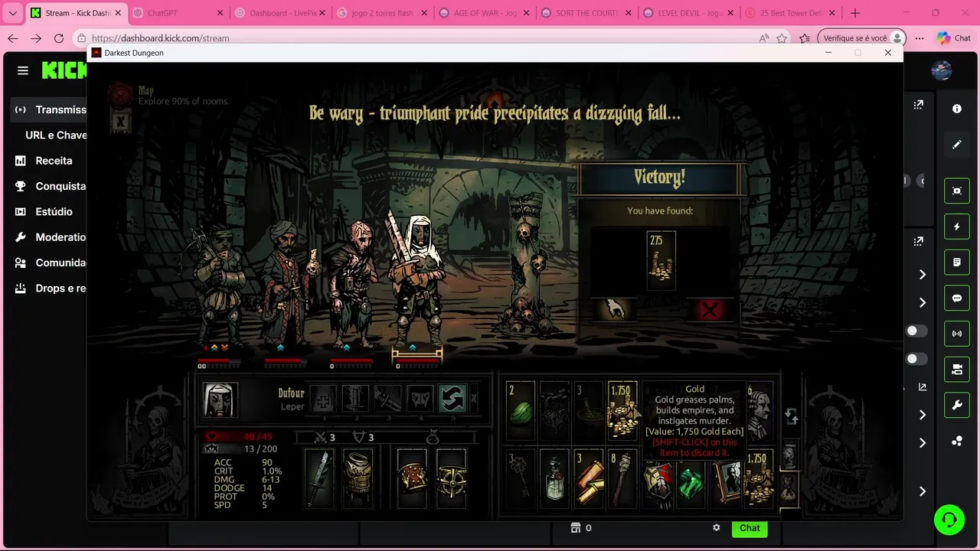
Task: Switch to the Dashboard - LivePix tab
Action: click(280, 13)
